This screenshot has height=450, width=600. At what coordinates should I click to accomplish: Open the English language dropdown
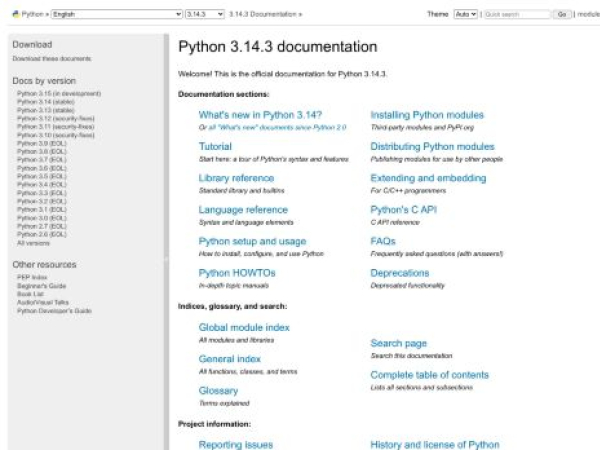[x=117, y=14]
